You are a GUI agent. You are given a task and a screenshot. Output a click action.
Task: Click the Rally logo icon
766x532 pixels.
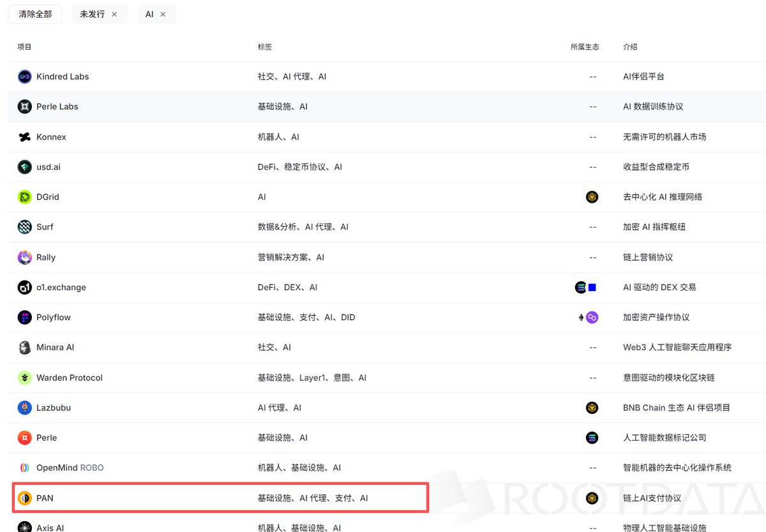[24, 257]
